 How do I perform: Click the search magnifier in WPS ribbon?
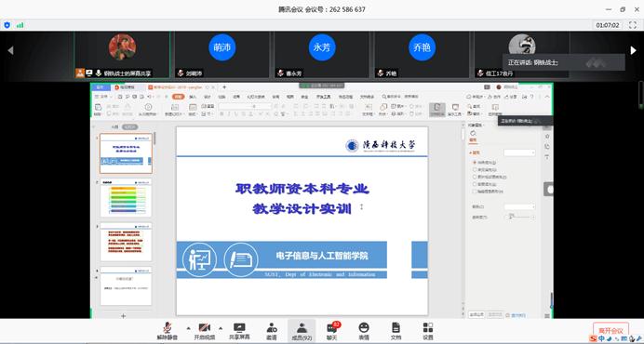coord(383,97)
